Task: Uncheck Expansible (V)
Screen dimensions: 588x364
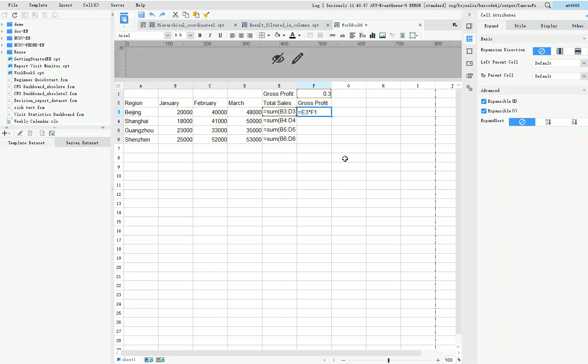Action: (x=484, y=110)
